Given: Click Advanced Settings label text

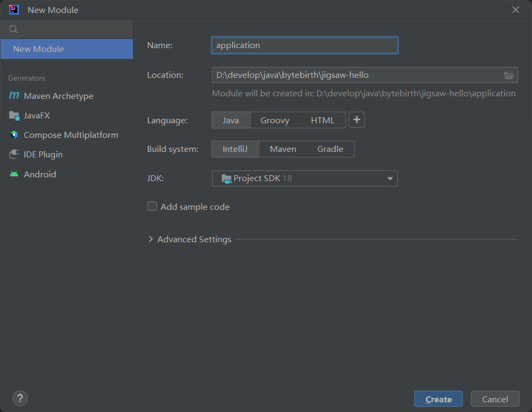Looking at the screenshot, I should [x=195, y=240].
